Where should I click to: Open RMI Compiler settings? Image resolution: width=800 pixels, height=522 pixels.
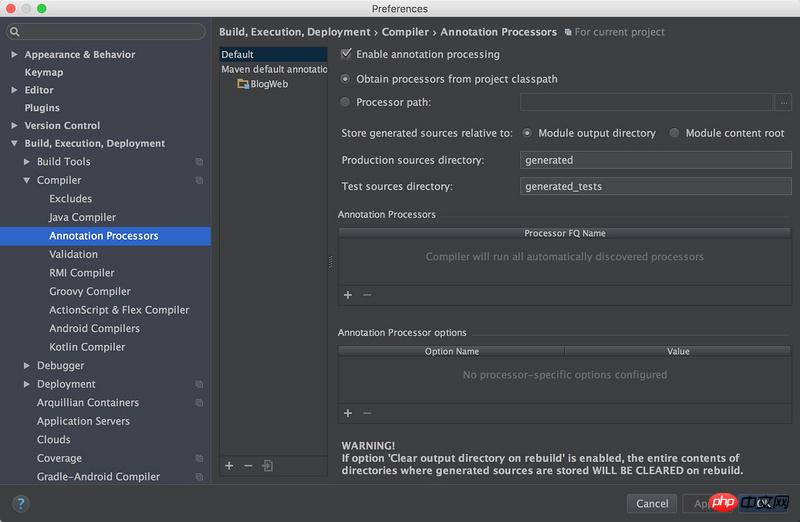click(82, 272)
